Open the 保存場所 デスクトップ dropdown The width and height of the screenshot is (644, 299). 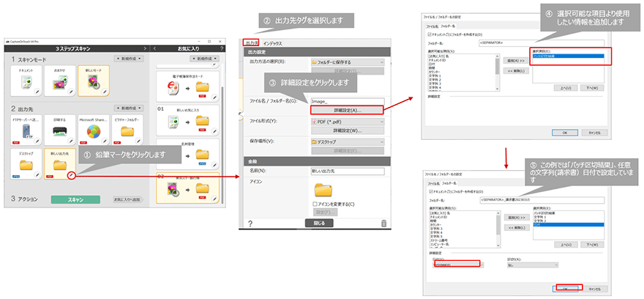[x=347, y=141]
